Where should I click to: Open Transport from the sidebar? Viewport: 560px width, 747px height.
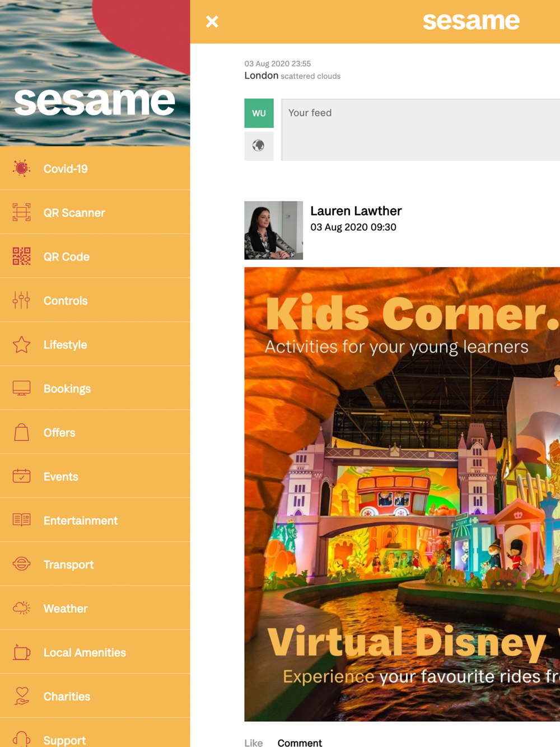tap(95, 564)
